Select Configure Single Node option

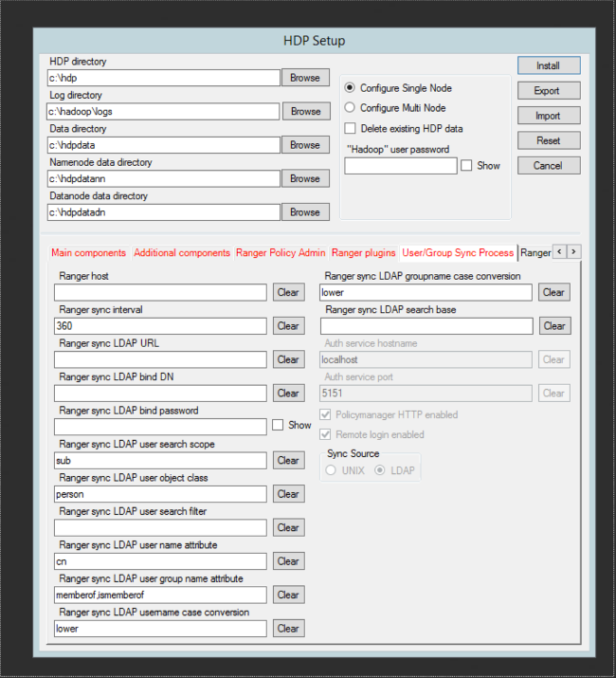click(350, 88)
